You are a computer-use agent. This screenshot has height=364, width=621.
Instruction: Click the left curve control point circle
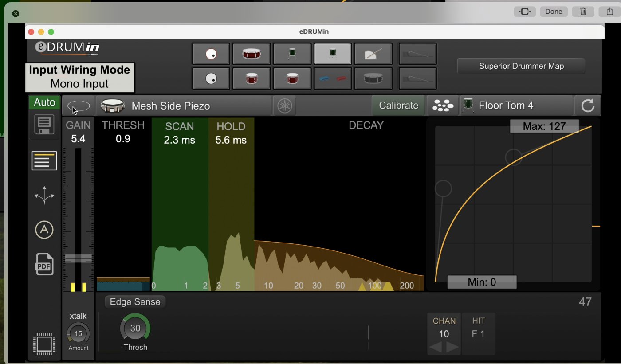pyautogui.click(x=443, y=189)
